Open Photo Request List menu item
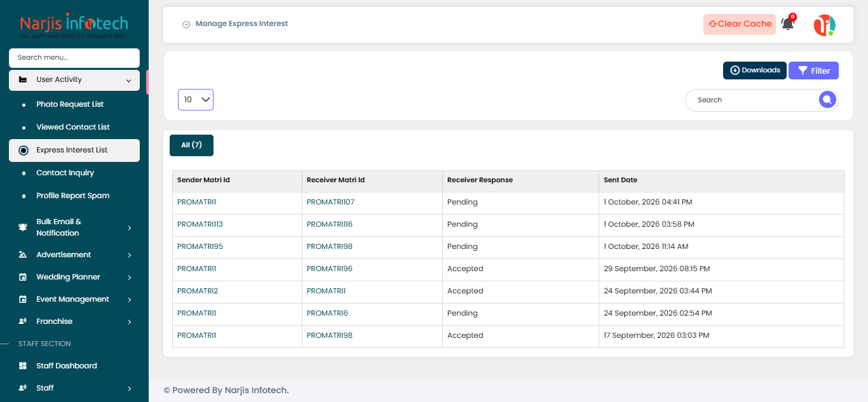868x402 pixels. (70, 104)
